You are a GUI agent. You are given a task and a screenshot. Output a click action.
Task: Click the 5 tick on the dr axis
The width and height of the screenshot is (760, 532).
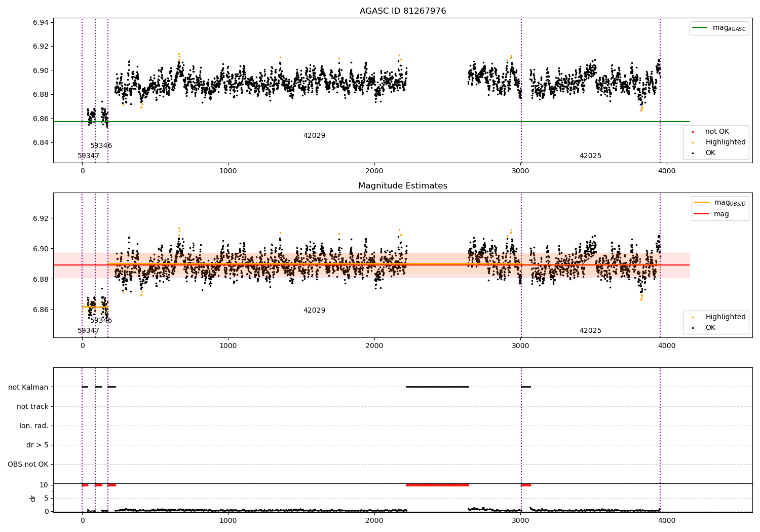click(47, 498)
